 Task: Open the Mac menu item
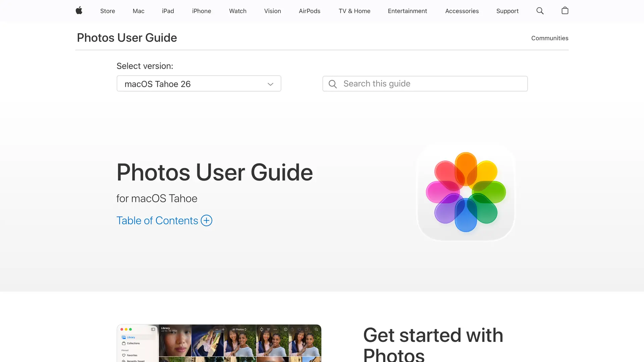click(x=139, y=11)
